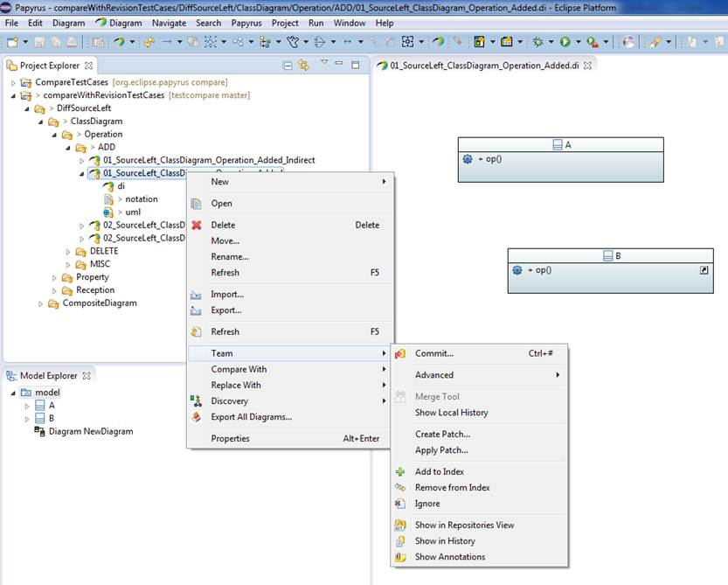Open the Navigate menu
The height and width of the screenshot is (585, 728).
pyautogui.click(x=169, y=23)
